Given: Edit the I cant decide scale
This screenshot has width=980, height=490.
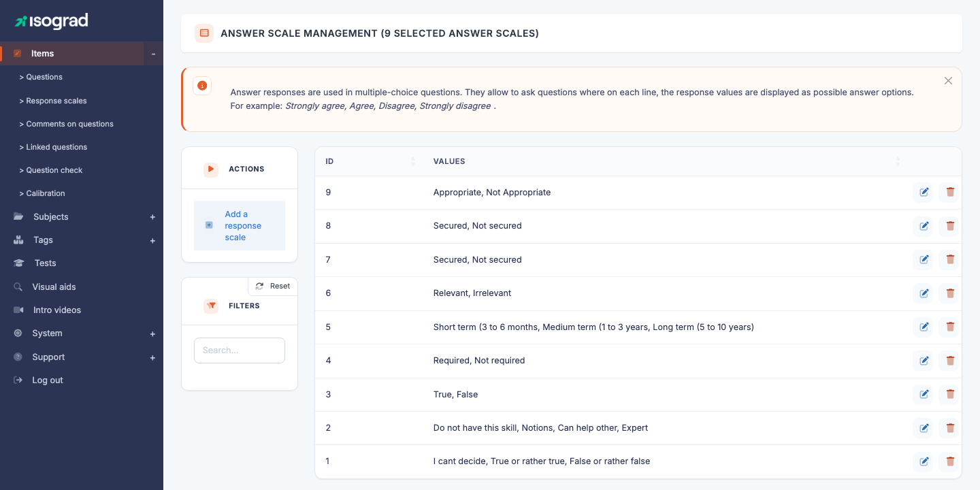Looking at the screenshot, I should pyautogui.click(x=924, y=461).
